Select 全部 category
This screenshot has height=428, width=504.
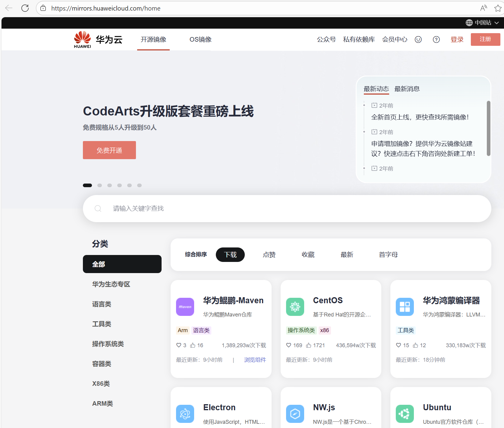[x=122, y=264]
